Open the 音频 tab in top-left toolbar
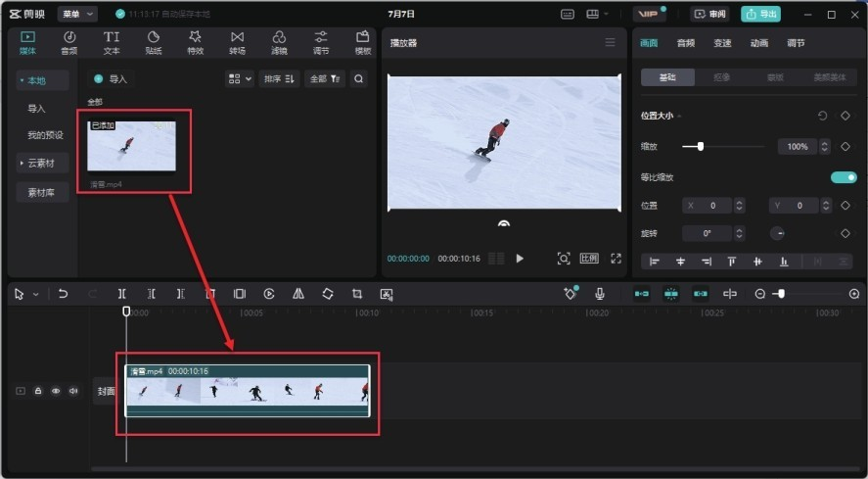Screen dimensions: 868x479 point(69,43)
